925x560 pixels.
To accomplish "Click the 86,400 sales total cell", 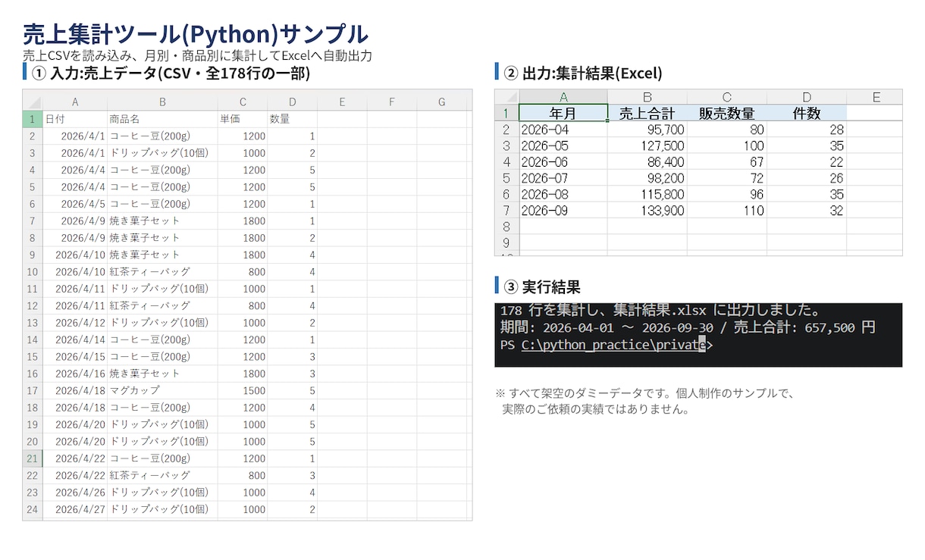I will 647,162.
